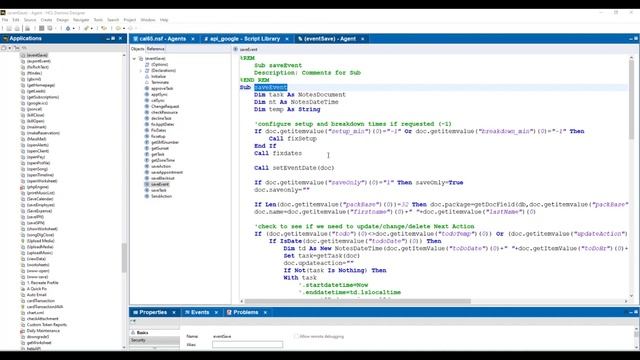Switch to Objects tab in outline
The width and height of the screenshot is (640, 360).
click(x=138, y=49)
